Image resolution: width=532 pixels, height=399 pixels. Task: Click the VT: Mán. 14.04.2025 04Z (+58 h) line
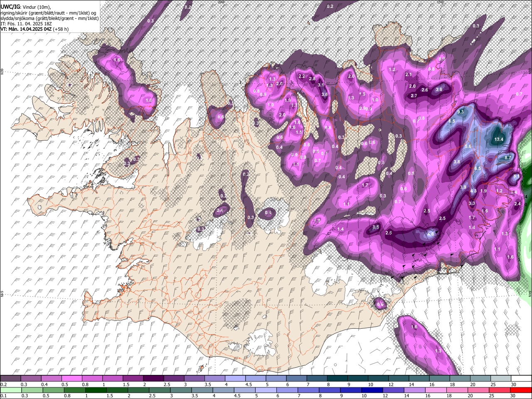pyautogui.click(x=34, y=29)
